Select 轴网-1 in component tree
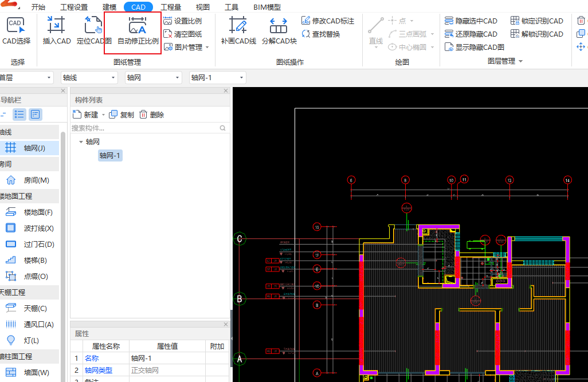588x382 pixels. click(110, 156)
